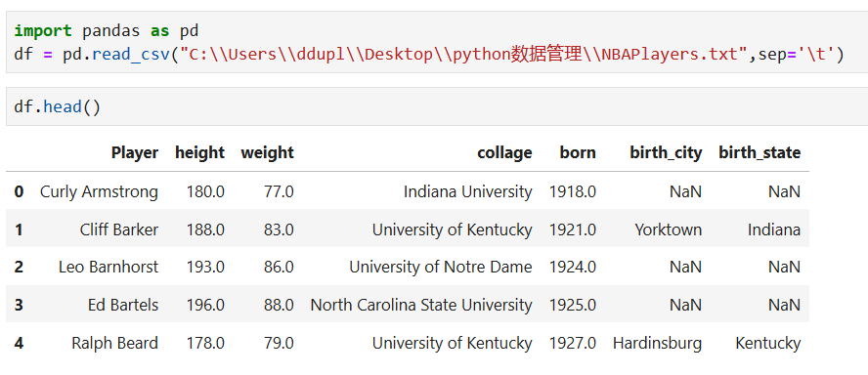Image resolution: width=868 pixels, height=375 pixels.
Task: Click the born column header
Action: pyautogui.click(x=578, y=152)
